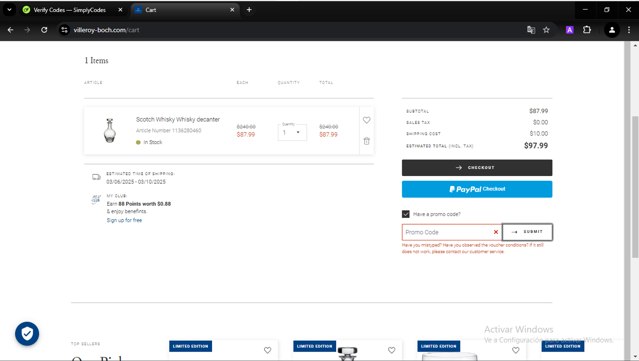Click the black Checkout button
639x361 pixels.
(x=477, y=167)
